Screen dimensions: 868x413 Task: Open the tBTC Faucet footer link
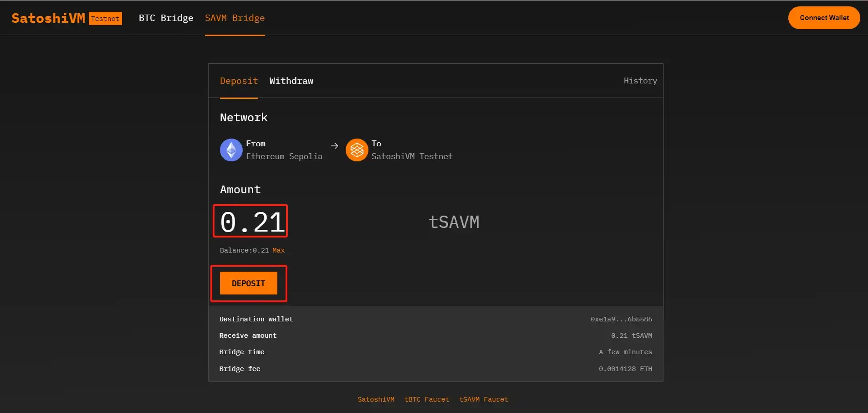[426, 399]
